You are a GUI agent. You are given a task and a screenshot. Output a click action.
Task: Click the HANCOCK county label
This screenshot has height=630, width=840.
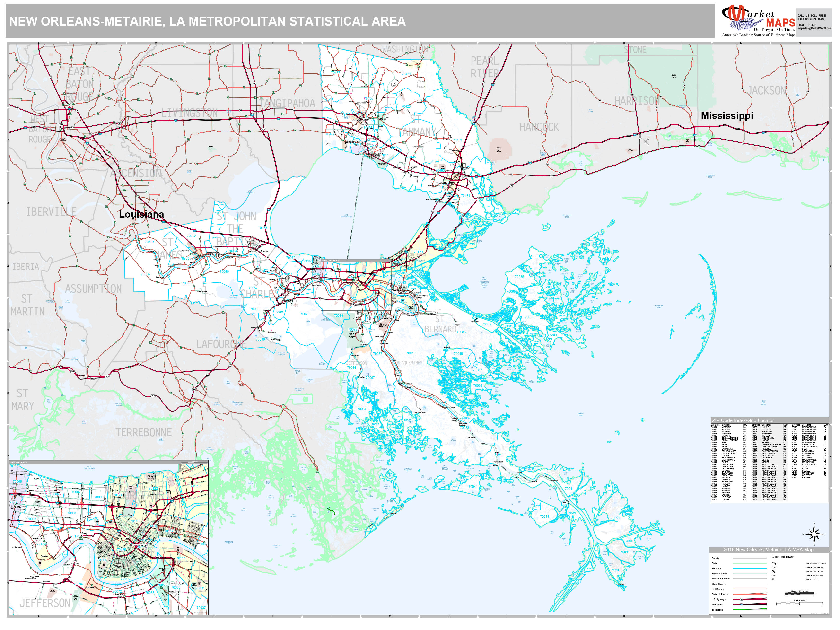539,127
